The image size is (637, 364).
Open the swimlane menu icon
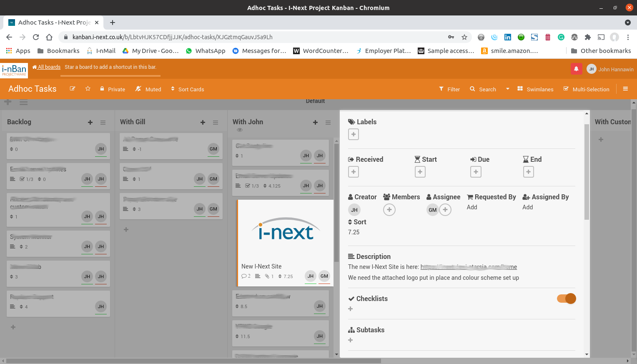coord(24,102)
